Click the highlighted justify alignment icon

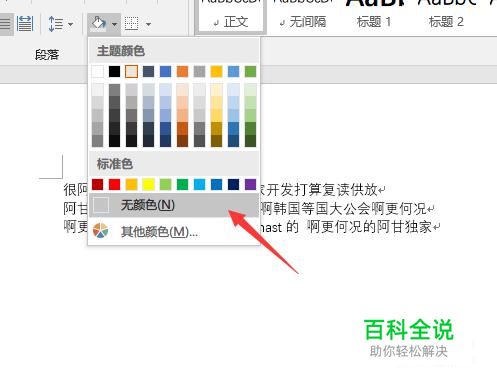pos(6,24)
